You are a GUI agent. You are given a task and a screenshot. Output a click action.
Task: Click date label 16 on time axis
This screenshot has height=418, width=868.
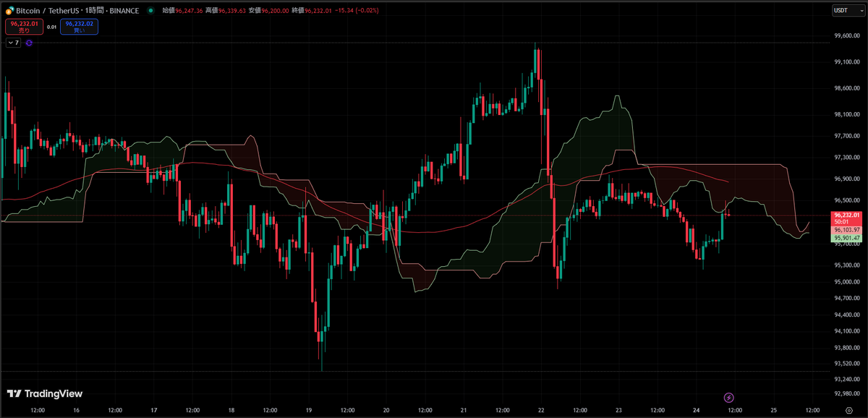pos(77,410)
